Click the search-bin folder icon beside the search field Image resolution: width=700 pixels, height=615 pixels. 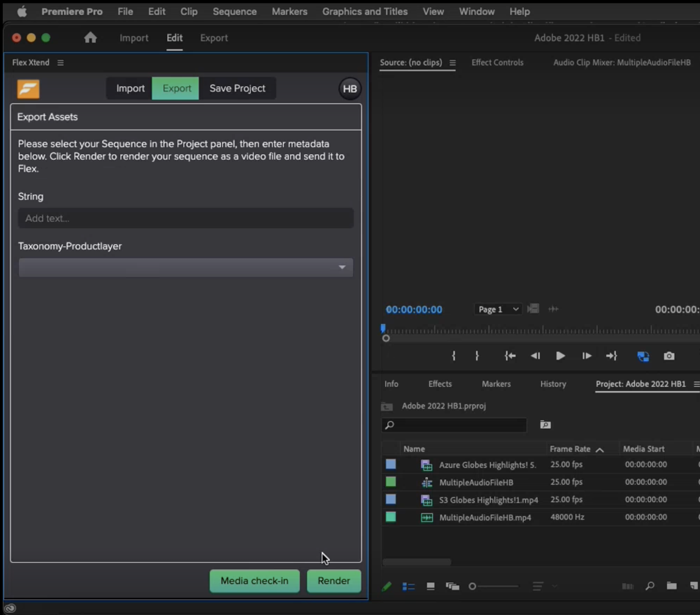pos(545,425)
